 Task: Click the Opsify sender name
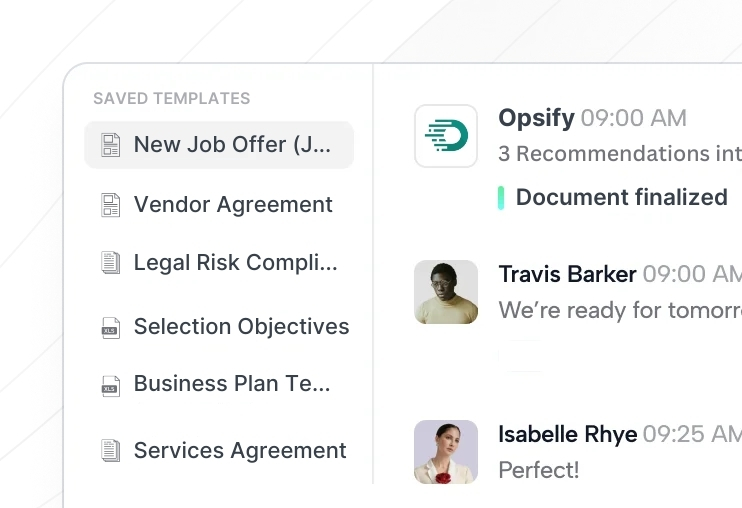(x=536, y=118)
